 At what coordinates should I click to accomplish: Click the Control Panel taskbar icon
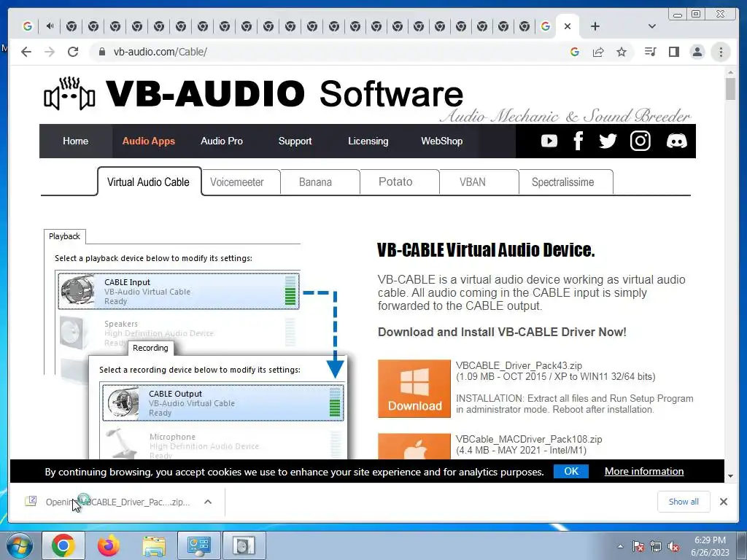198,545
